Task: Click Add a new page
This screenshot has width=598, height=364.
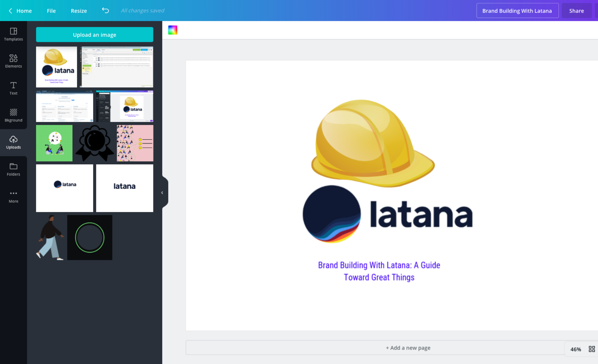Action: [408, 348]
